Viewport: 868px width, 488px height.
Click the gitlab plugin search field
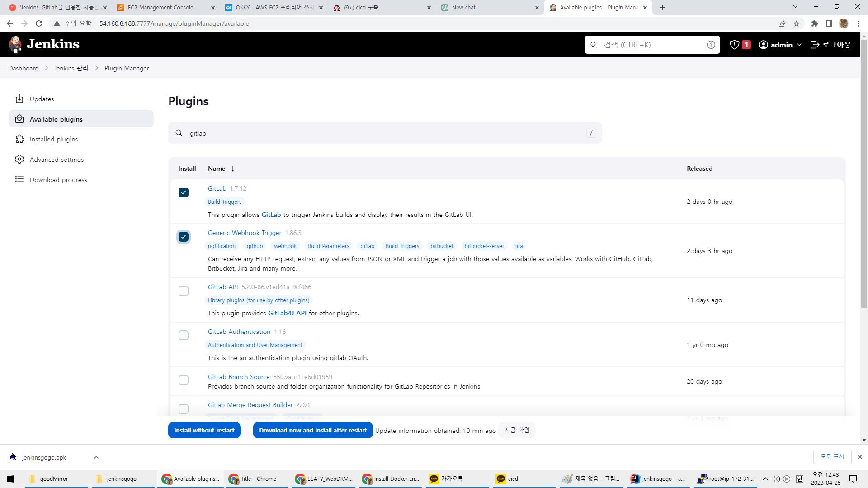pyautogui.click(x=384, y=133)
